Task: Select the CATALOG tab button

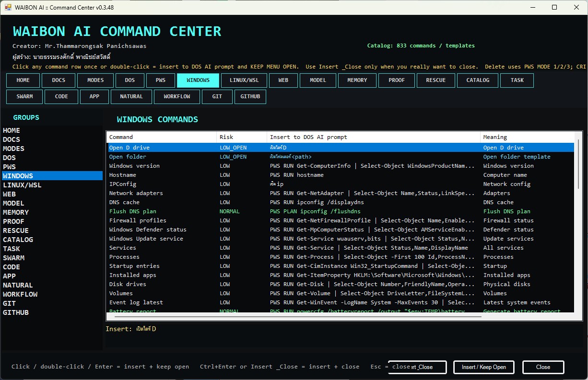Action: click(x=478, y=81)
